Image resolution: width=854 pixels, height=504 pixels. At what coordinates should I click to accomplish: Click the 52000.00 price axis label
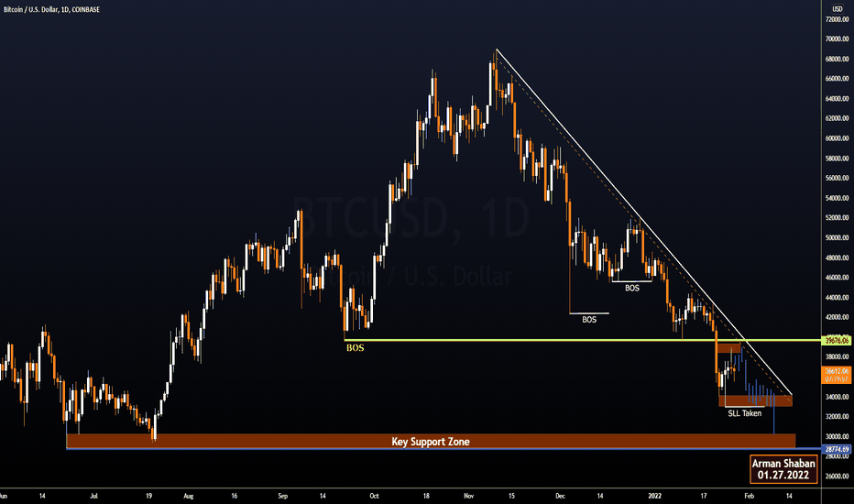[x=838, y=218]
